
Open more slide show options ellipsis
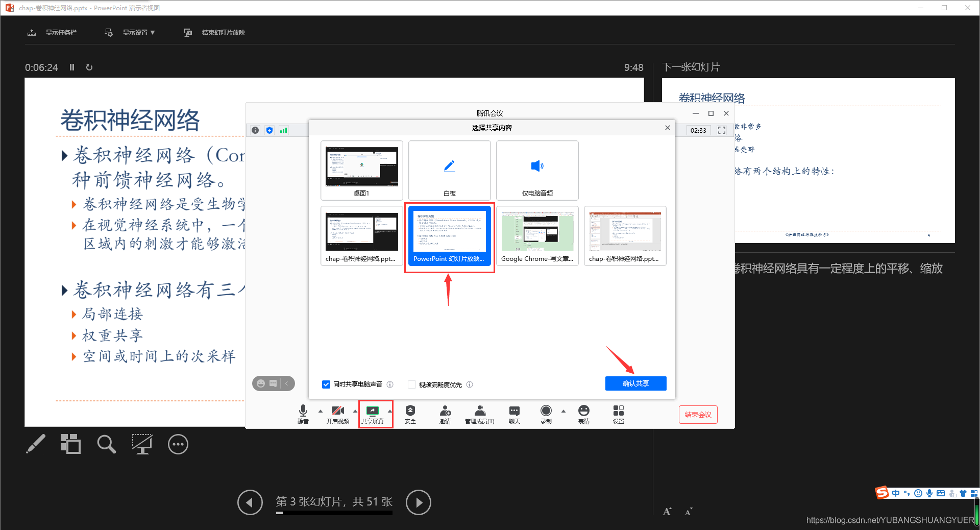[x=178, y=444]
